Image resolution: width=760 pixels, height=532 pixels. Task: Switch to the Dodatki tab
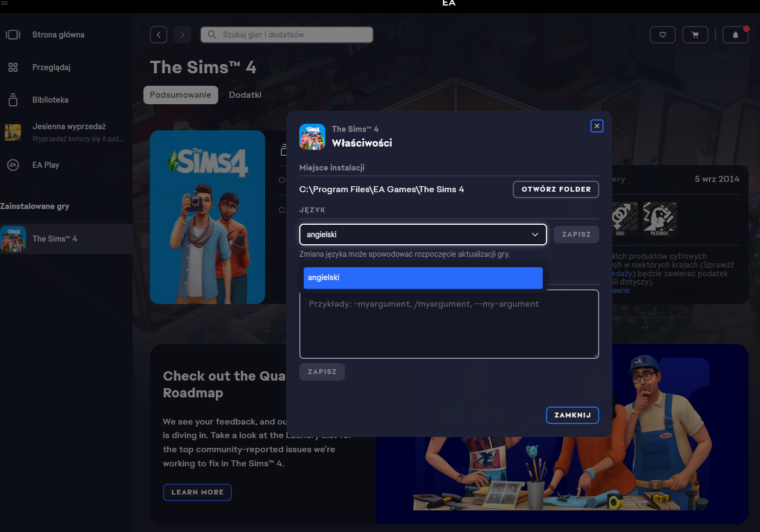pos(245,95)
